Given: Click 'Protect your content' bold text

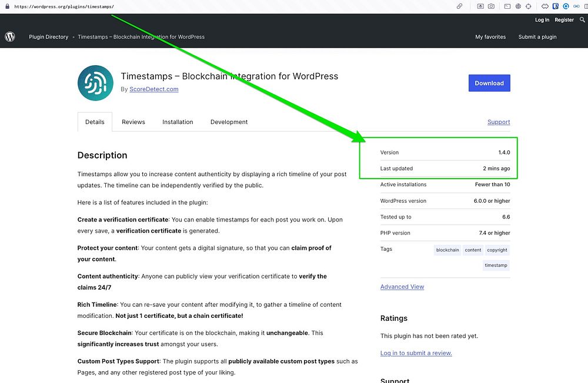Looking at the screenshot, I should click(107, 248).
